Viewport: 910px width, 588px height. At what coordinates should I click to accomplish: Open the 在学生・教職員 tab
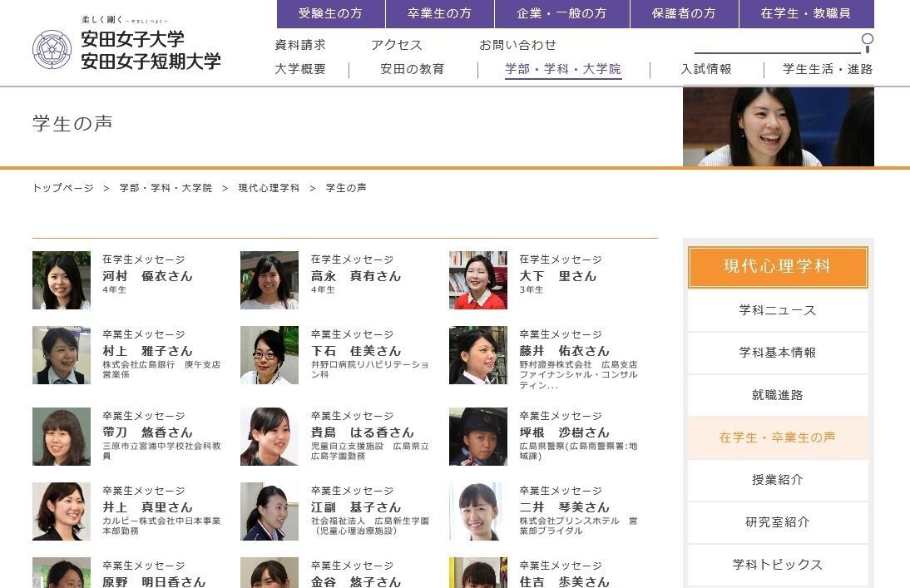click(x=807, y=13)
